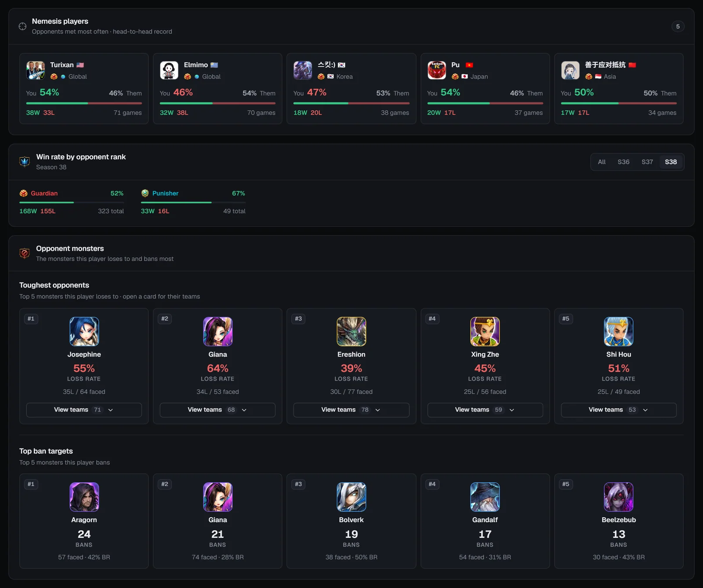Click the Josephine monster portrait
Screen dimensions: 703x588
coord(84,332)
